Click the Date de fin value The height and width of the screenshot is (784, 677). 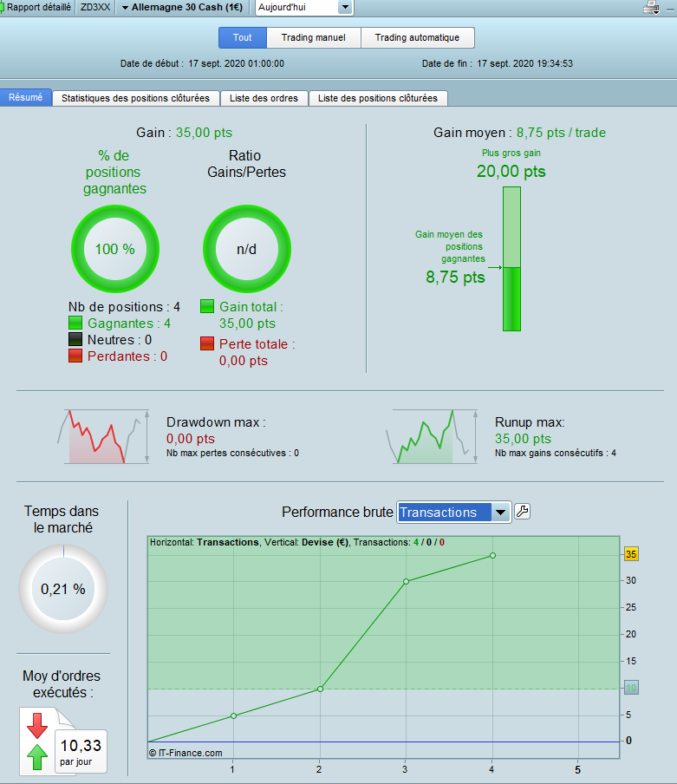(525, 63)
